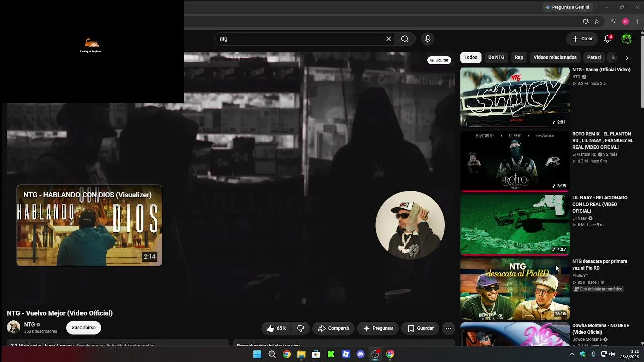Screen dimensions: 644x362
Task: Click the Suscribirse button
Action: point(84,328)
